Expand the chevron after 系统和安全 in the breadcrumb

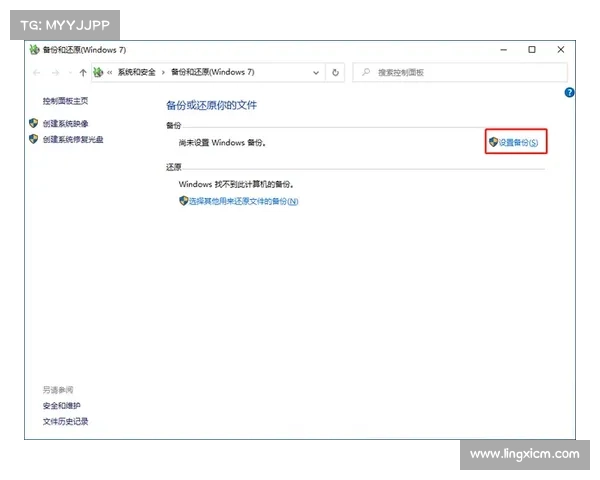click(x=163, y=73)
